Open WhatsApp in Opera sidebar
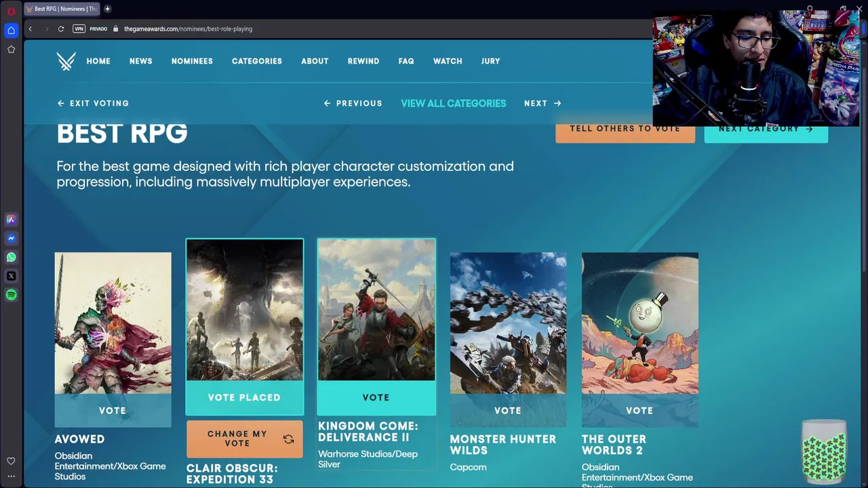This screenshot has width=868, height=488. click(11, 258)
